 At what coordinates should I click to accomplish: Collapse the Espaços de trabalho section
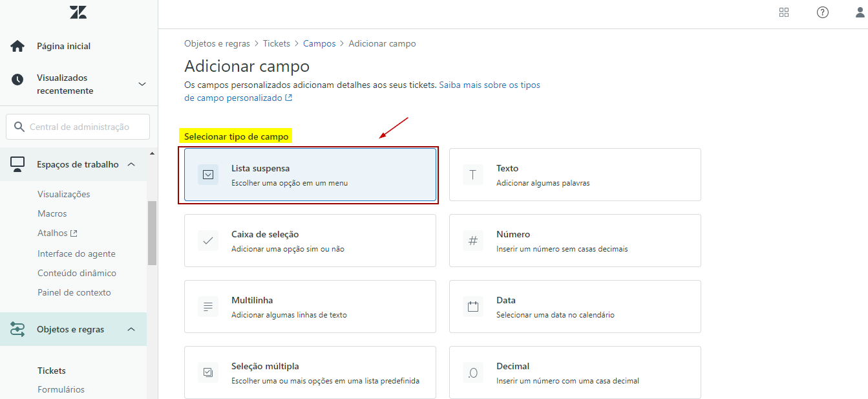point(131,164)
